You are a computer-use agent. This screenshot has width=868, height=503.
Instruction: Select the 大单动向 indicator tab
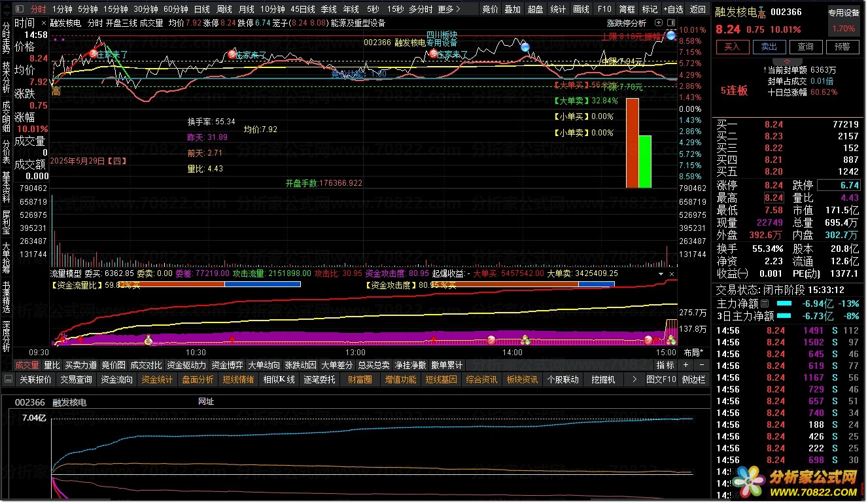264,365
